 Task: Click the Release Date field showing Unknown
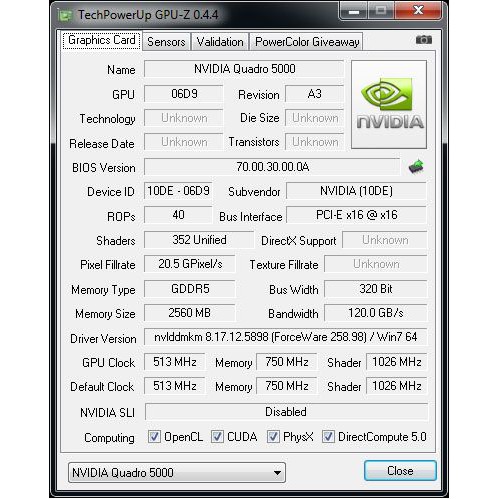click(x=184, y=142)
